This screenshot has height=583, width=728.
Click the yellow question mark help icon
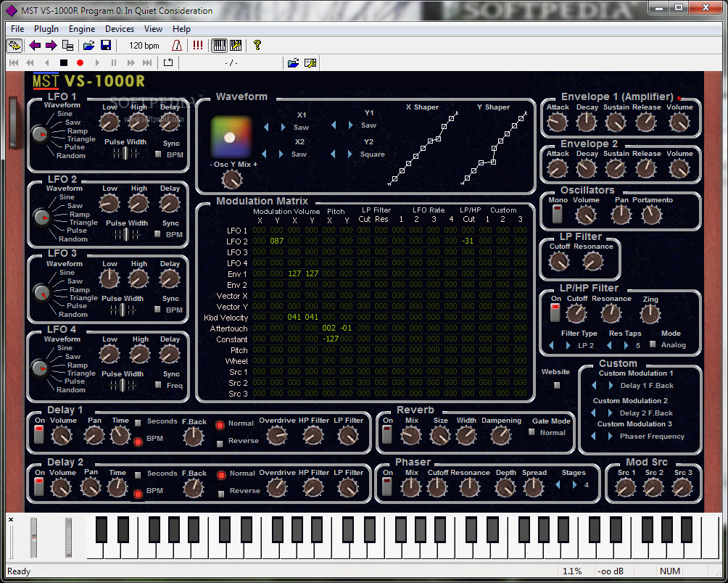(257, 45)
